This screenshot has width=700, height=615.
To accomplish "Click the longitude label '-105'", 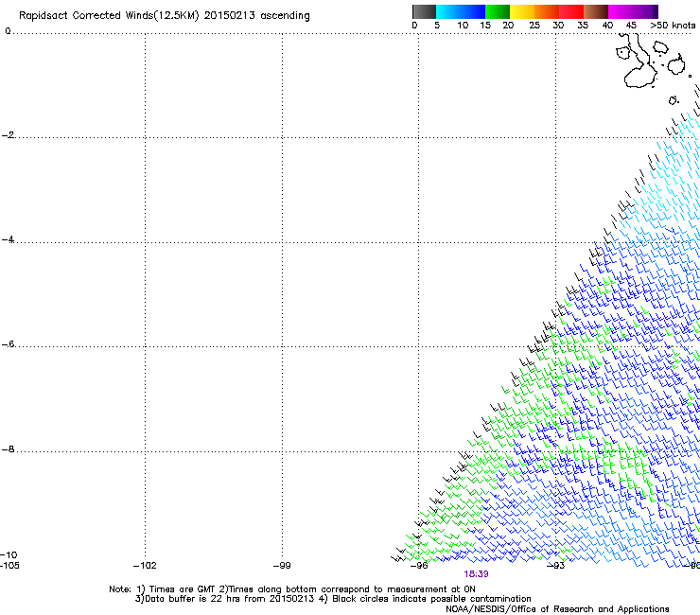I will pos(9,565).
